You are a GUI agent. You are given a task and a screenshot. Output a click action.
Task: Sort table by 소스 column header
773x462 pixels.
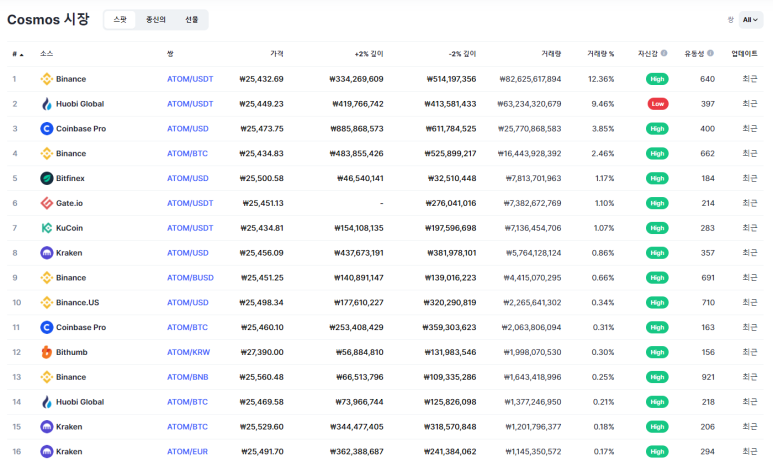(x=46, y=54)
